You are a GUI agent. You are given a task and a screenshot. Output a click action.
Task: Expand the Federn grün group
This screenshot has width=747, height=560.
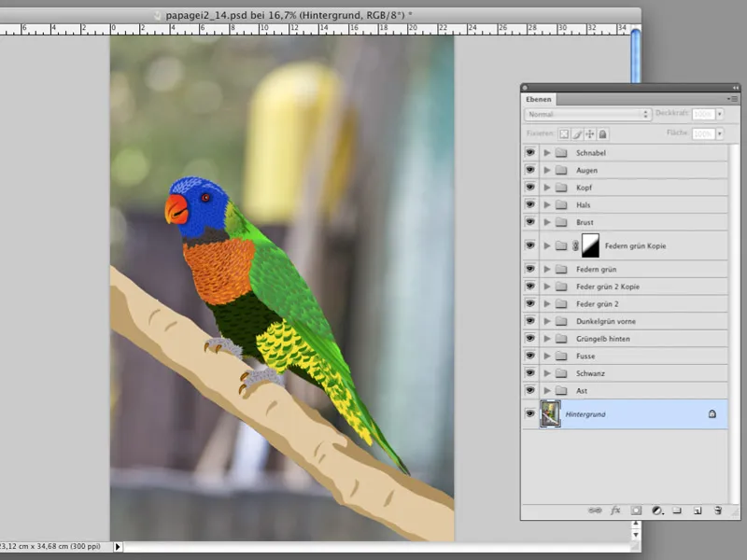click(547, 269)
